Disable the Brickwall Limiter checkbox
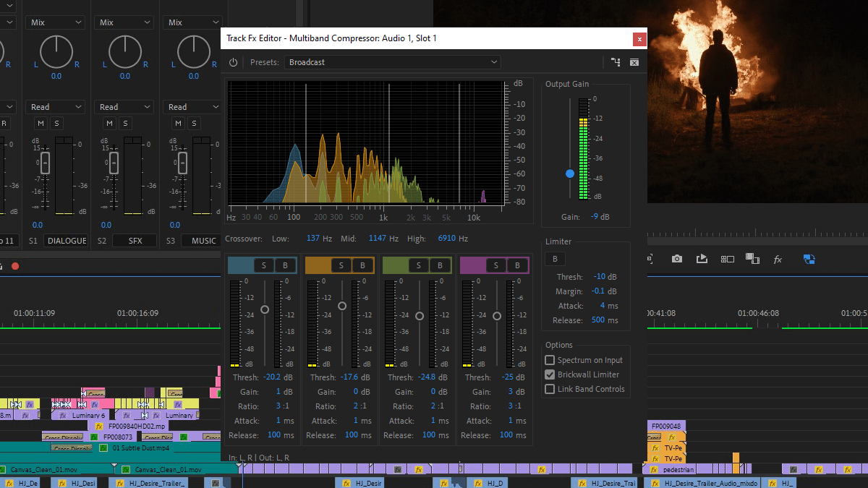 click(x=550, y=374)
